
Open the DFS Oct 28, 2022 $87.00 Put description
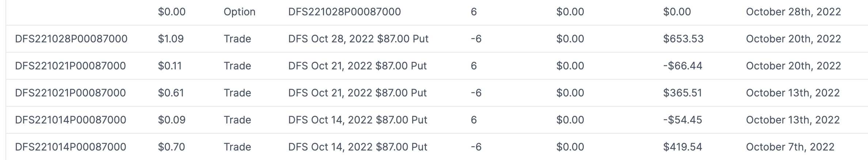(x=358, y=39)
